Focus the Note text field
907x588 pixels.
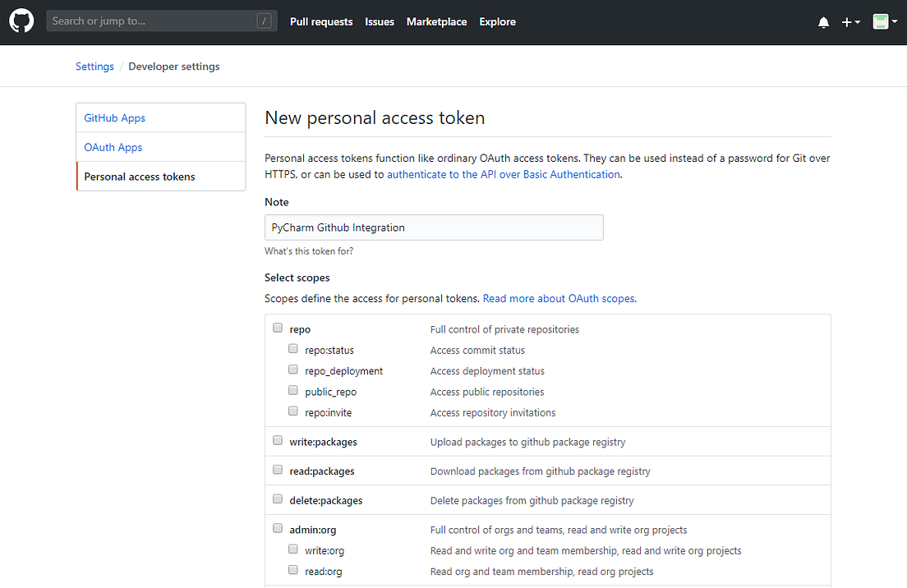pyautogui.click(x=434, y=227)
